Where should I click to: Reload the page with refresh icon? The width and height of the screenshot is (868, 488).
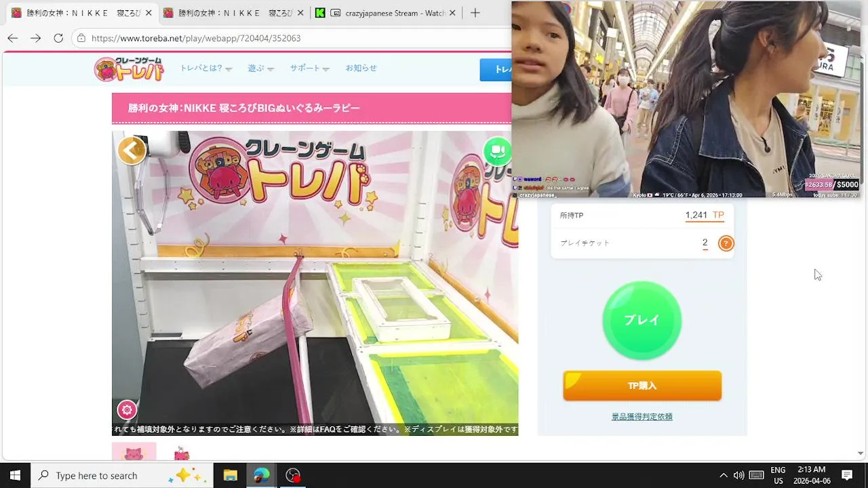(58, 38)
